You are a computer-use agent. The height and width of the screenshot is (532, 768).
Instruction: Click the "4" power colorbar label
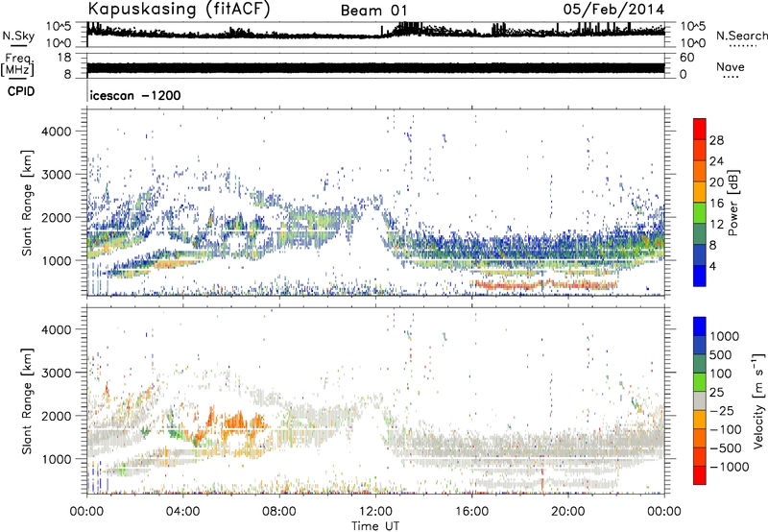tap(712, 267)
